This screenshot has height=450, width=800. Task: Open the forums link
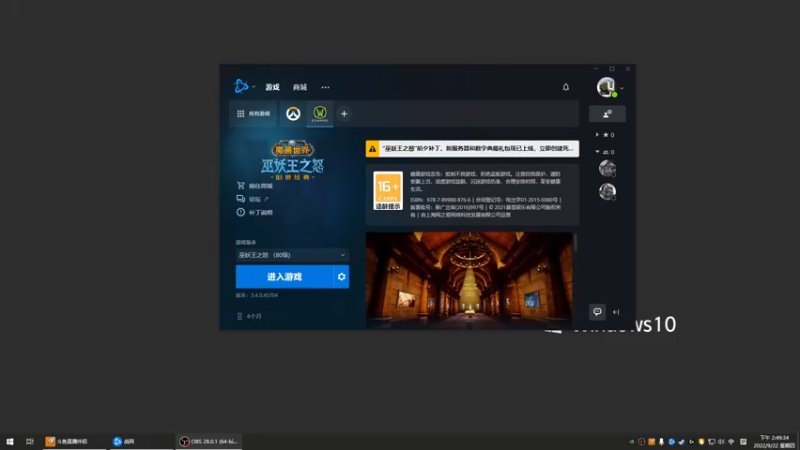253,199
